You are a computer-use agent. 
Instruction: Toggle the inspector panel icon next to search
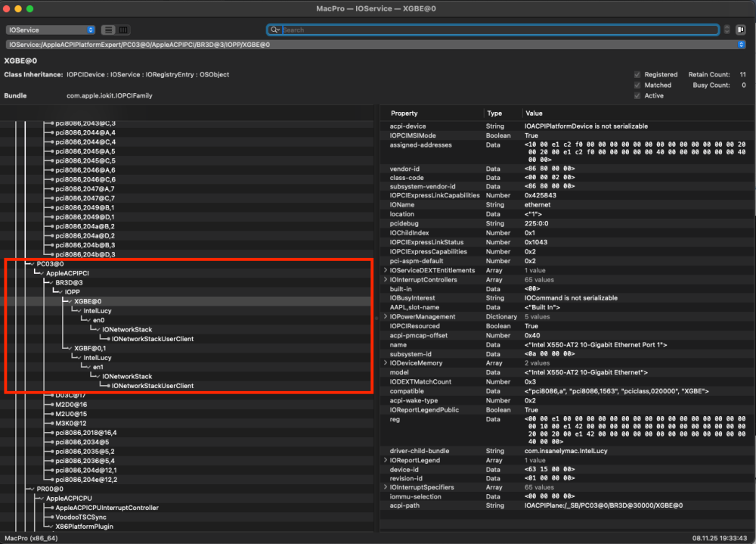[x=741, y=30]
